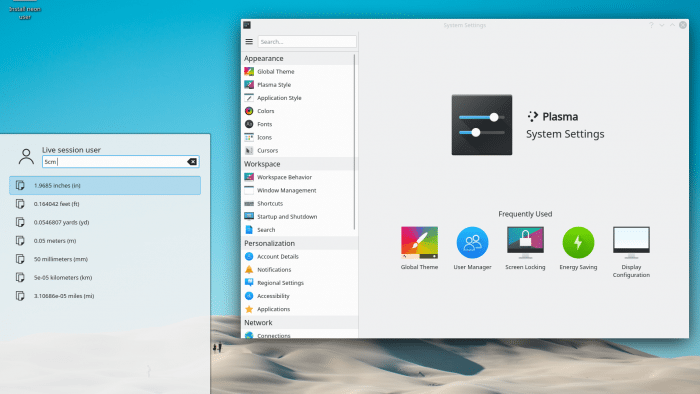700x394 pixels.
Task: Clear the launcher search text
Action: (192, 162)
